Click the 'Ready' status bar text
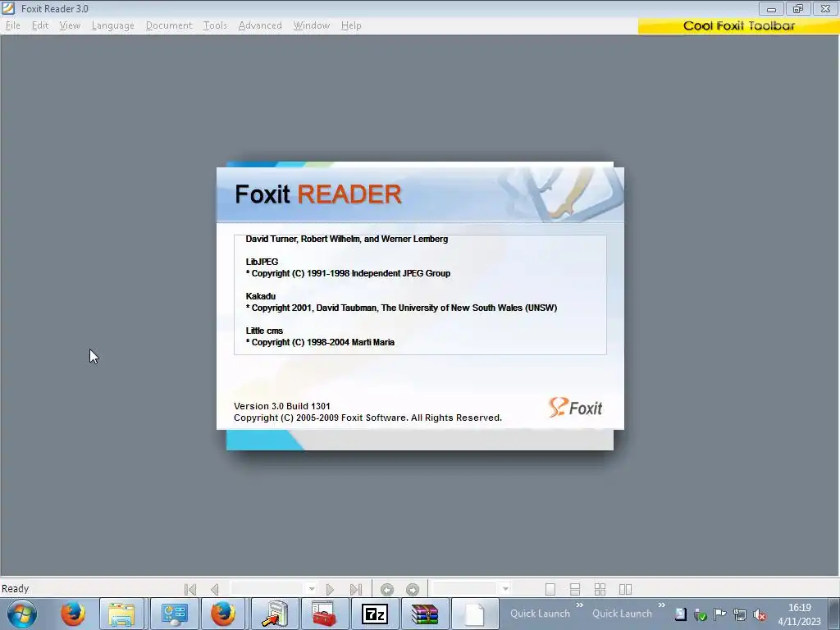Screen dimensions: 840x630 click(x=15, y=588)
